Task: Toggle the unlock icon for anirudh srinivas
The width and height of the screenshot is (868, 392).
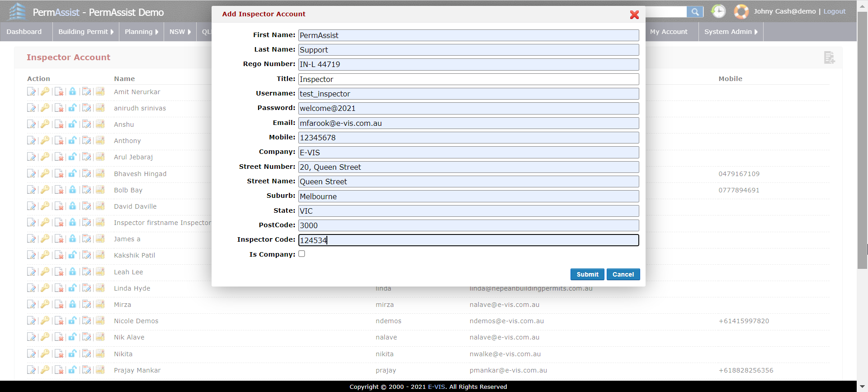Action: (72, 108)
